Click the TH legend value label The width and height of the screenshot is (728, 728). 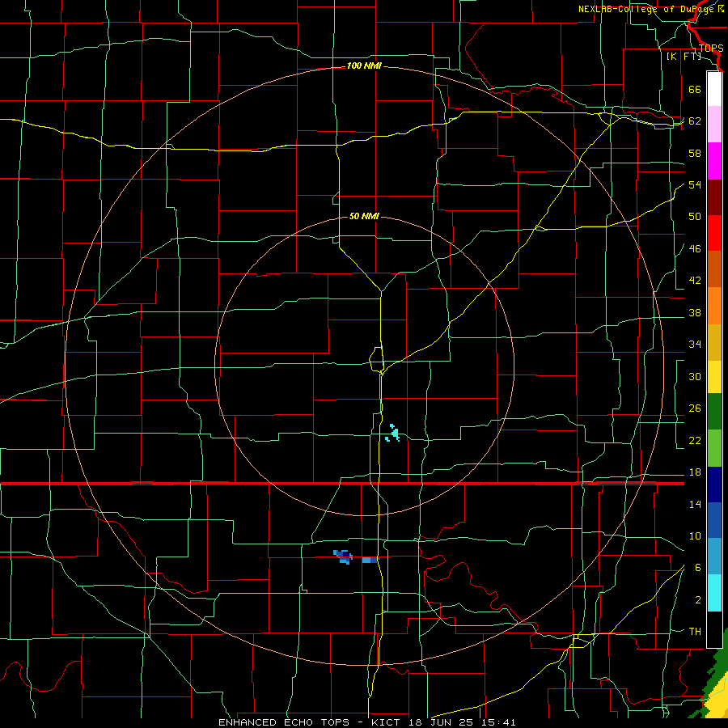pos(695,632)
